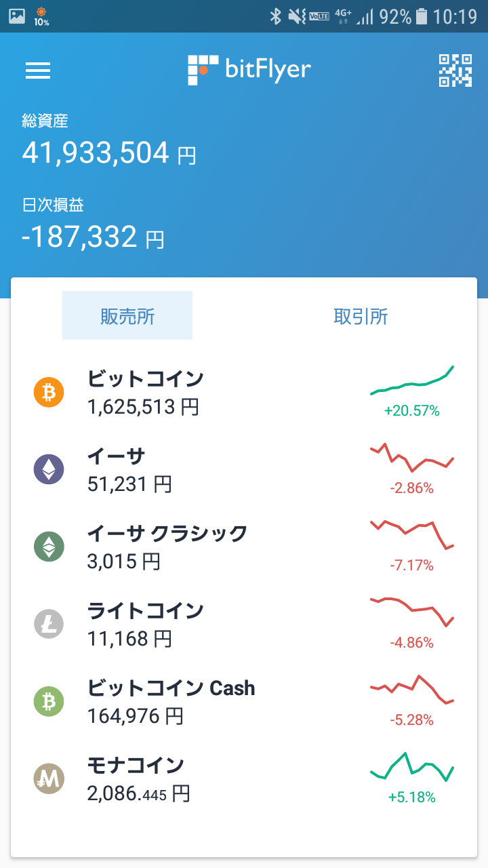Tap the bitFlyer logo in header
This screenshot has height=868, width=488.
tap(249, 70)
